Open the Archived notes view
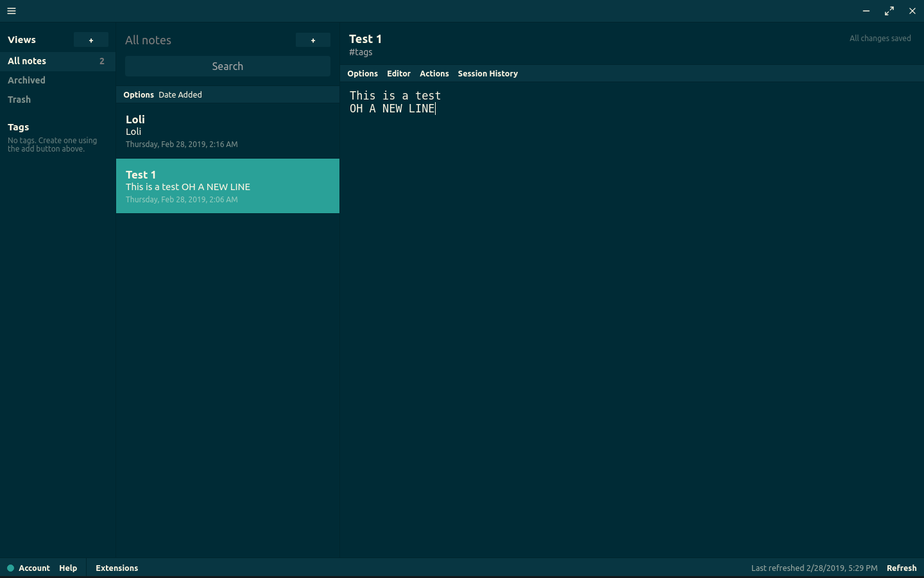924x578 pixels. click(26, 80)
